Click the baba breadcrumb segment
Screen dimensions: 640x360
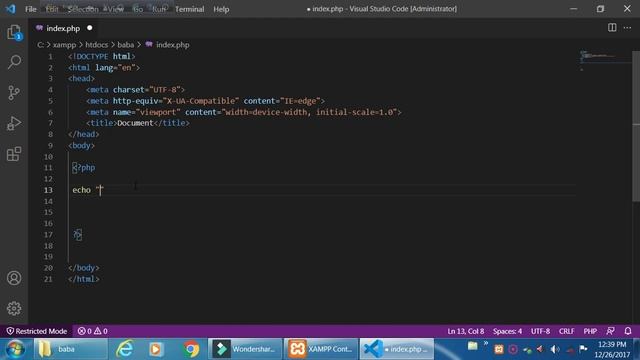point(125,45)
